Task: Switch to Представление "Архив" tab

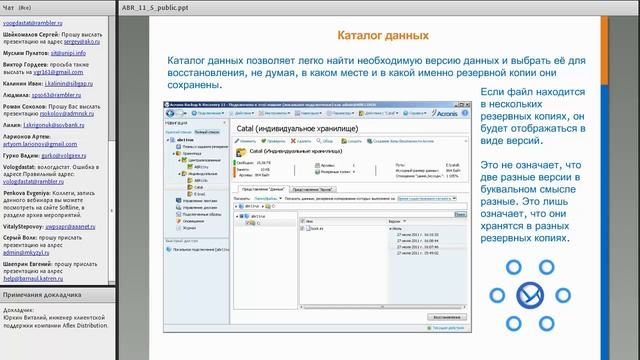Action: tap(313, 189)
